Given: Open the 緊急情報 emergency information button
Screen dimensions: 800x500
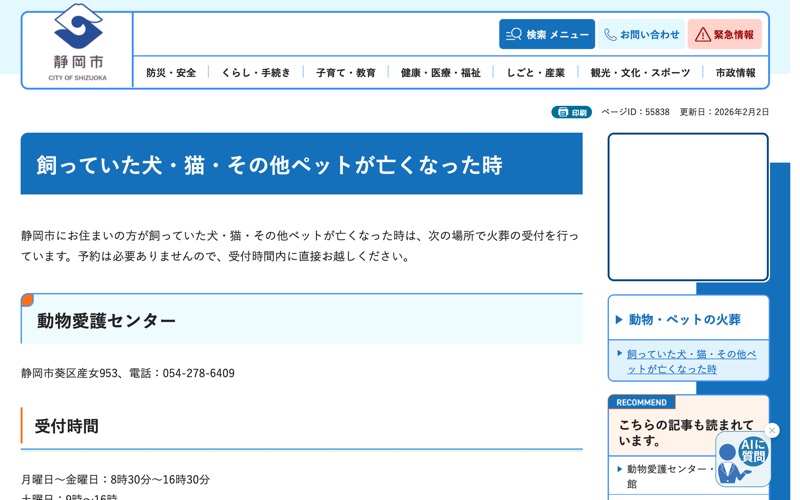Looking at the screenshot, I should point(724,34).
